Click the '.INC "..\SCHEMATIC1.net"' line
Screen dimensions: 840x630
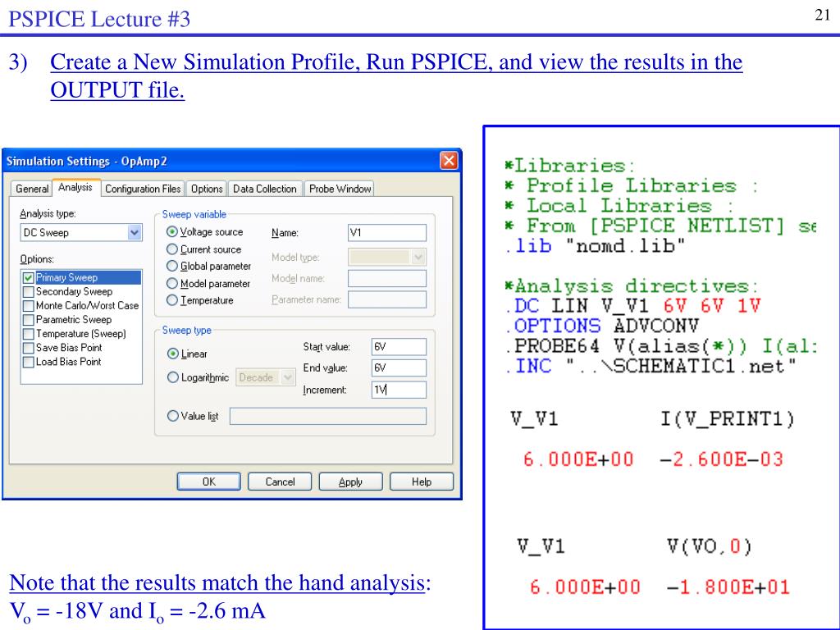click(x=651, y=367)
